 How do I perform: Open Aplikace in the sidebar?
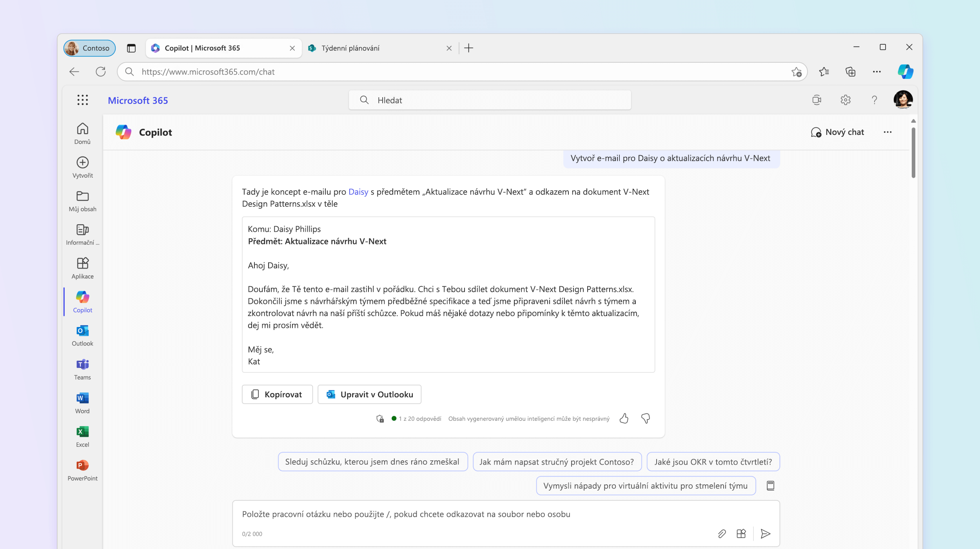click(x=82, y=268)
